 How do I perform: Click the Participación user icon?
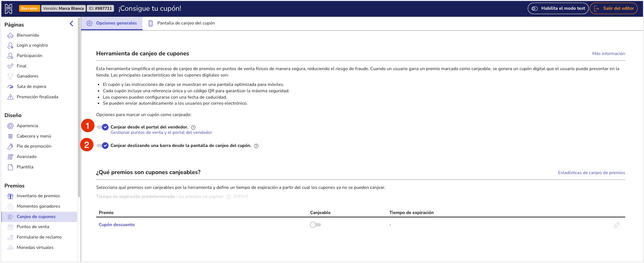tap(10, 56)
